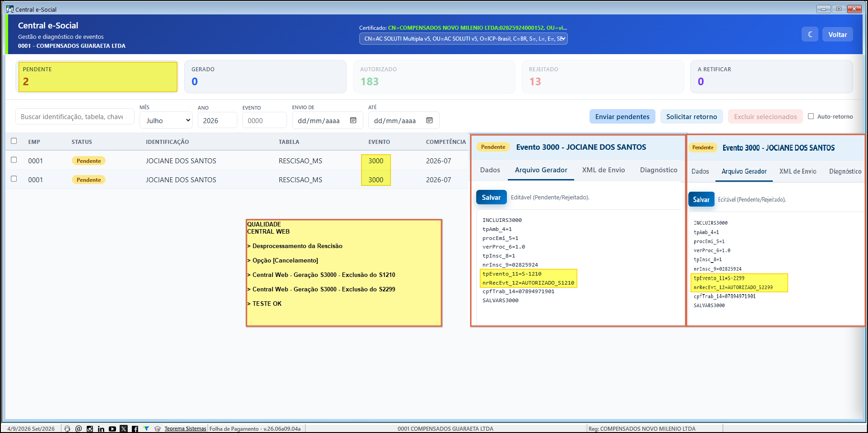Click the graduation cap icon in status bar

coord(158,428)
